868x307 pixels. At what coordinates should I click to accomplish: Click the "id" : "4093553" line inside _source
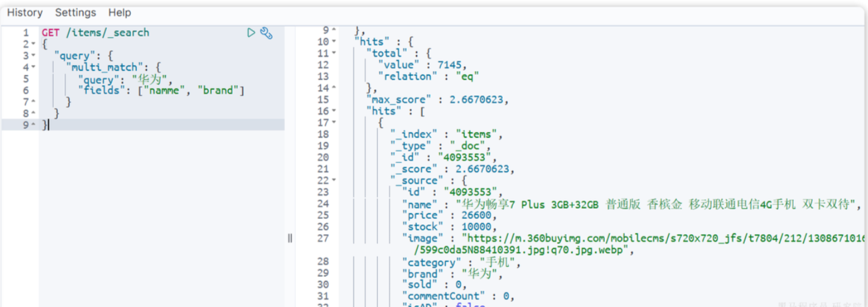[x=452, y=192]
